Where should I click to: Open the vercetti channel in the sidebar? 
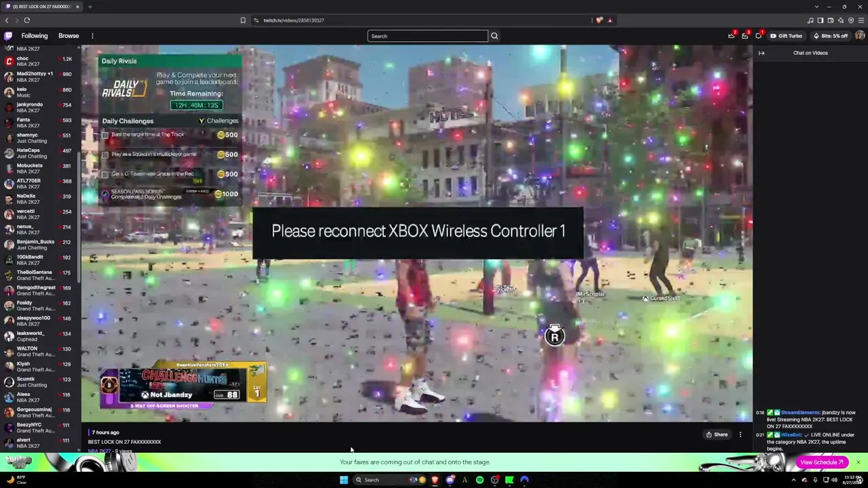(x=38, y=214)
